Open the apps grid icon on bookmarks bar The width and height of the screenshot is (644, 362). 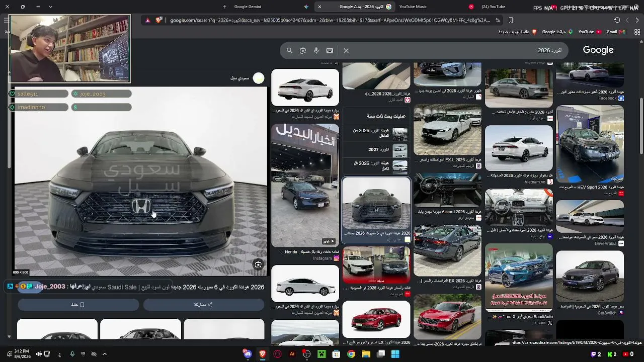pyautogui.click(x=637, y=32)
